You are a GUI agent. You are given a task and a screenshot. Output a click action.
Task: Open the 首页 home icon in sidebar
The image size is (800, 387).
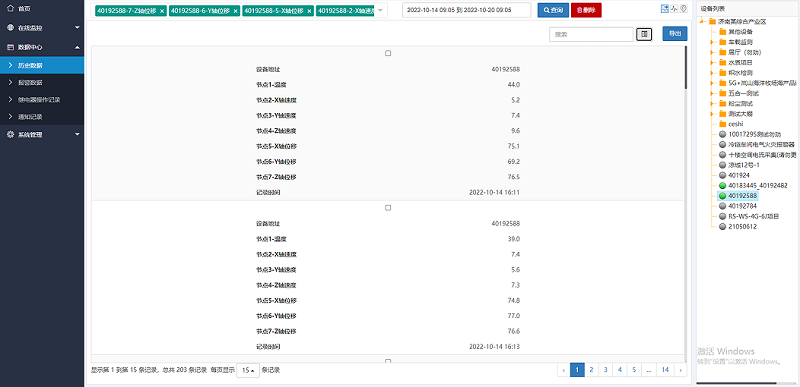coord(10,9)
